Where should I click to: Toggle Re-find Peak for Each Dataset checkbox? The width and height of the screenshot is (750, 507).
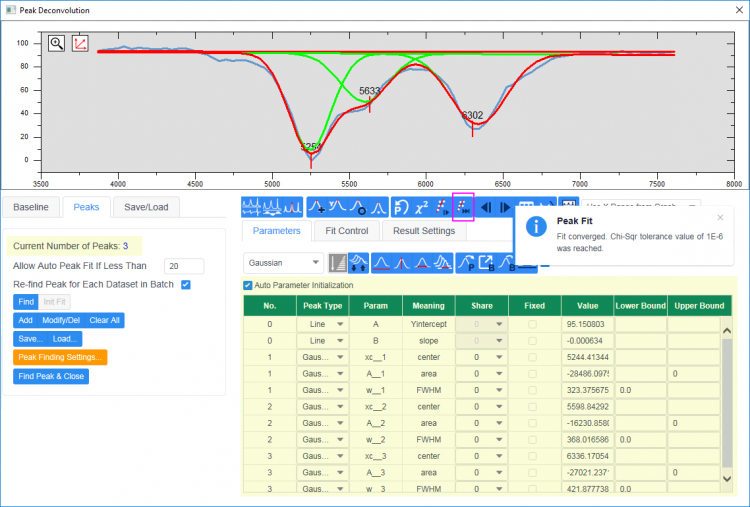click(183, 285)
